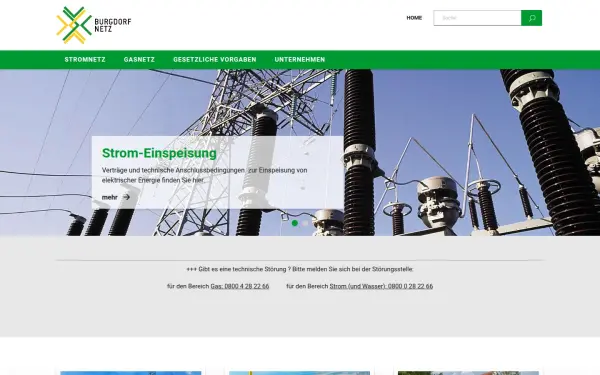The height and width of the screenshot is (375, 600).
Task: Click the arrow icon next to mehr
Action: tap(126, 197)
